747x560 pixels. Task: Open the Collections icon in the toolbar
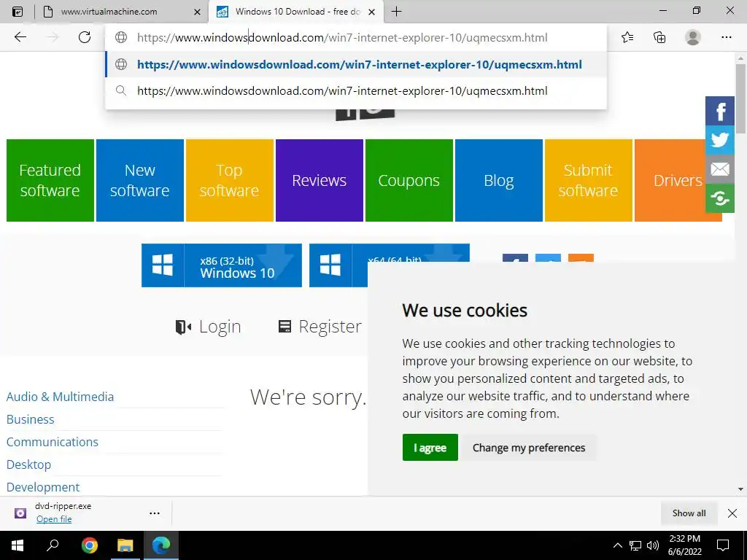pyautogui.click(x=659, y=37)
